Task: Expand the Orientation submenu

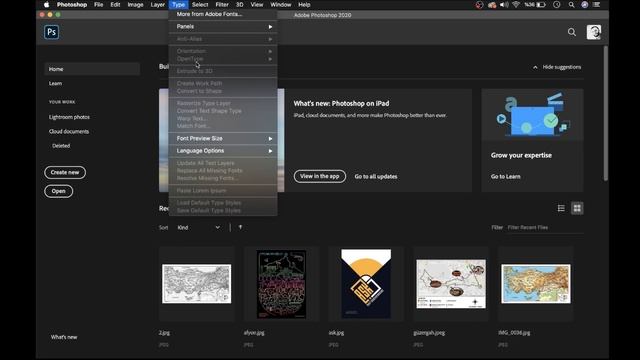Action: 223,51
